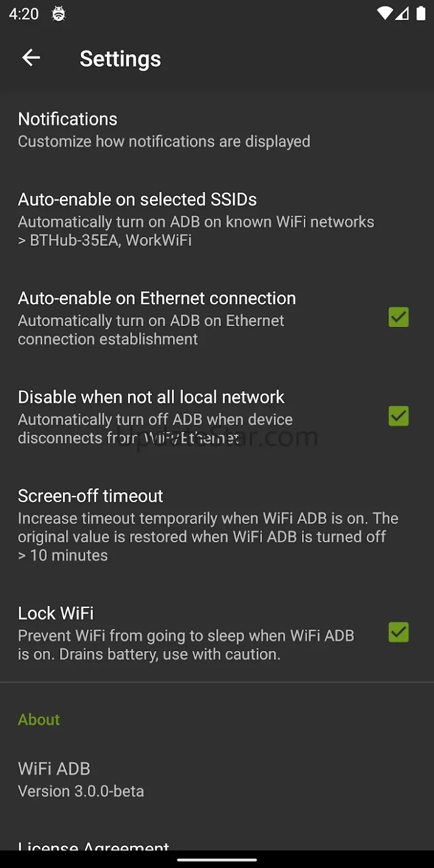Tap the 10 minutes timeout value

tap(63, 555)
